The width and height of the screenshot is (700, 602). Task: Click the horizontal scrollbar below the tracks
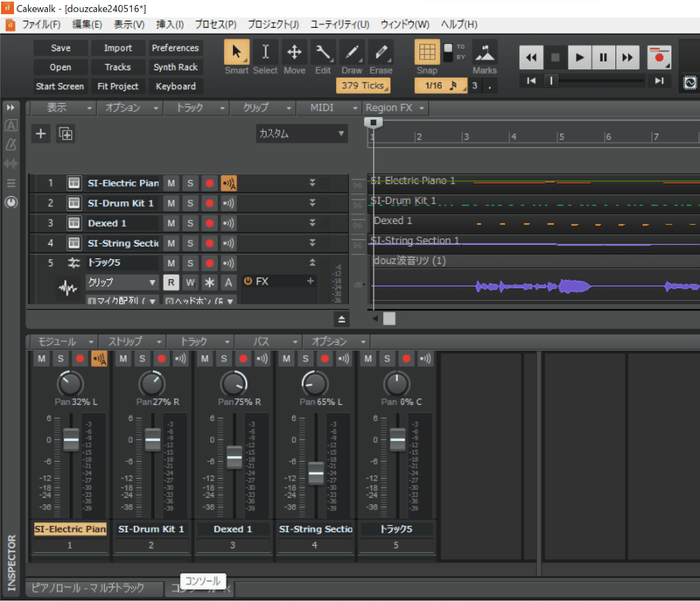(389, 318)
